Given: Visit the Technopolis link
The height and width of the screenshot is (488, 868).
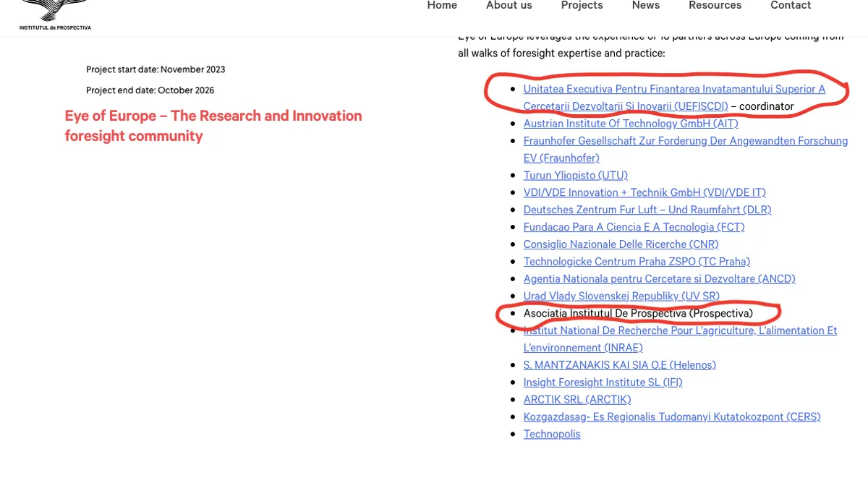Looking at the screenshot, I should tap(551, 435).
